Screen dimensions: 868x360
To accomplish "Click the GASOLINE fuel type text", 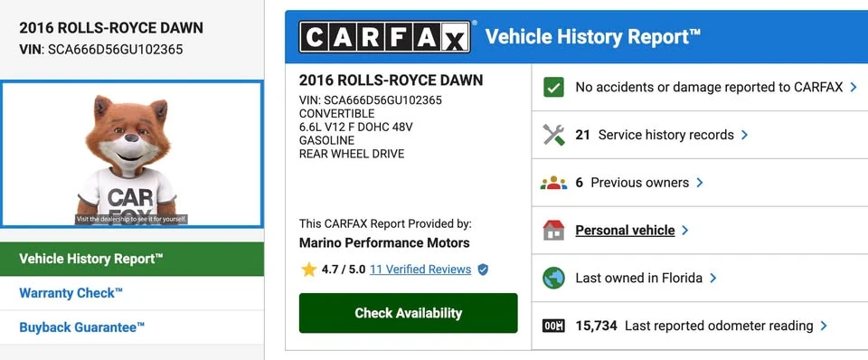I will tap(326, 141).
